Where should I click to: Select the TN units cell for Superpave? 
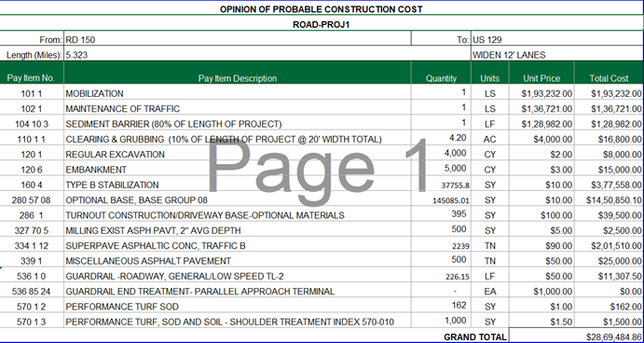click(490, 245)
